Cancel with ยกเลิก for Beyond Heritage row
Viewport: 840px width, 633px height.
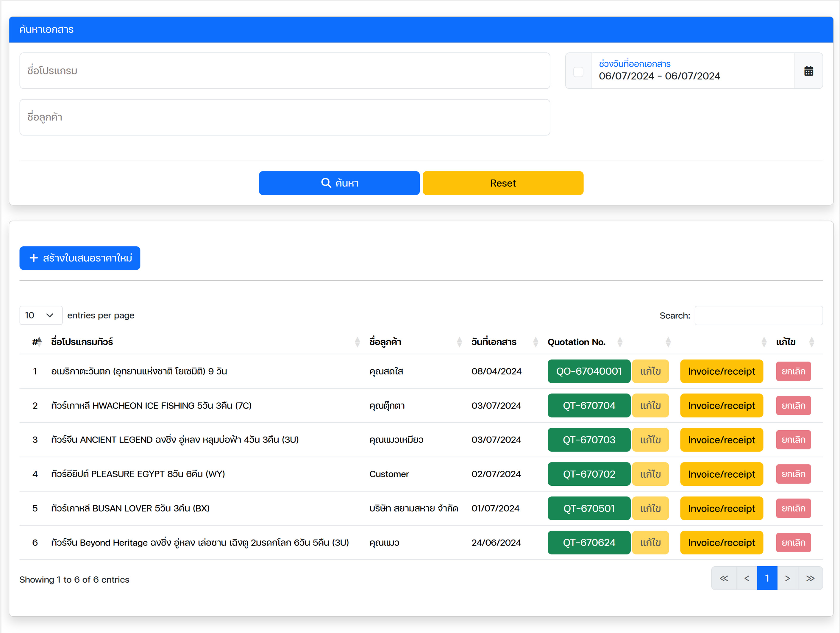coord(793,543)
